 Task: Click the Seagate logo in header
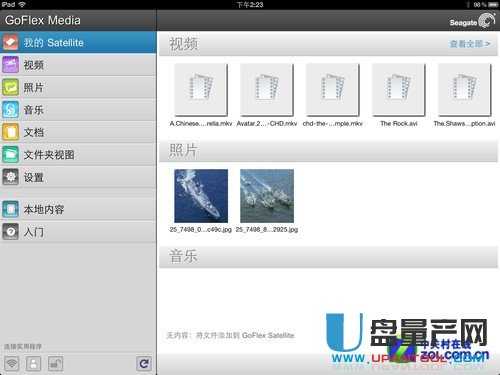472,21
